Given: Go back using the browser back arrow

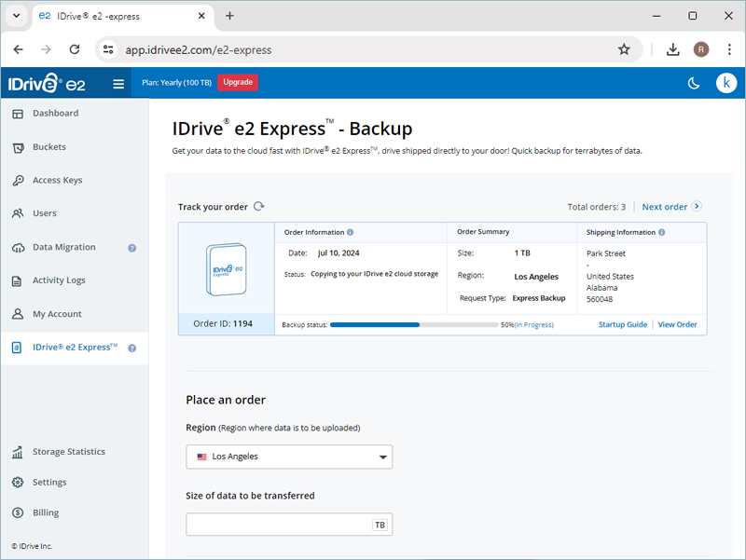Looking at the screenshot, I should point(18,49).
